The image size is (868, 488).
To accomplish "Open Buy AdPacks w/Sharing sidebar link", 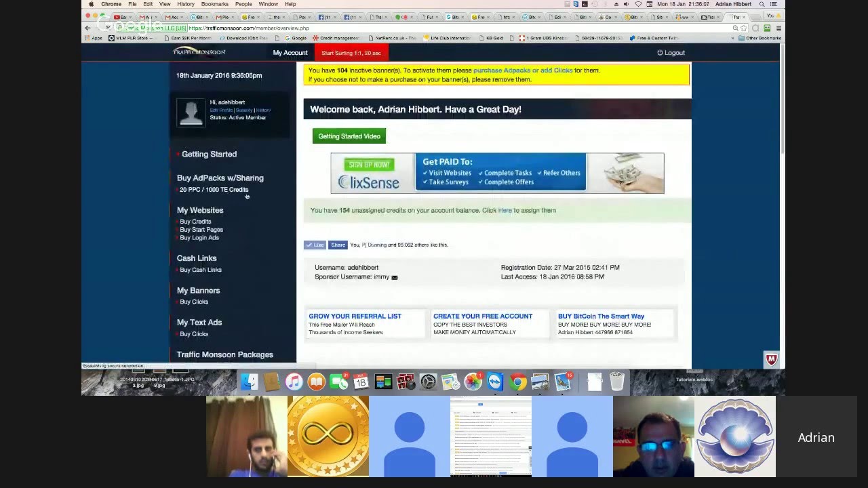I will point(220,178).
